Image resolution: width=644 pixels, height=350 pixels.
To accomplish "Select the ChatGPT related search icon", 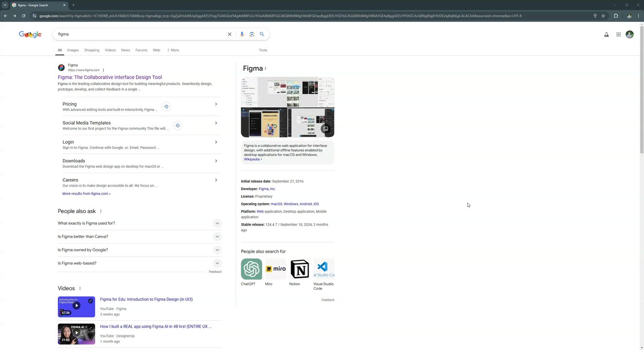I will [x=251, y=269].
